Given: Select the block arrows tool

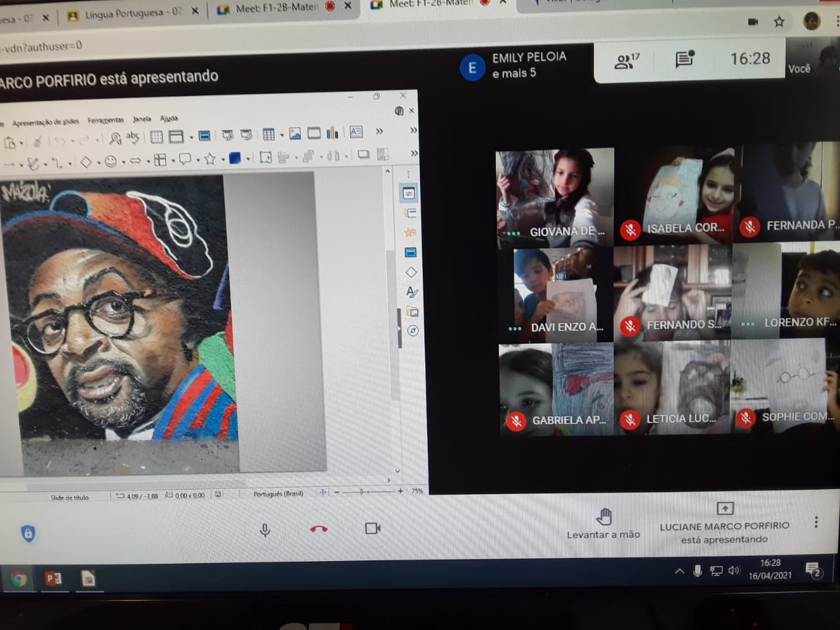Looking at the screenshot, I should pyautogui.click(x=135, y=160).
